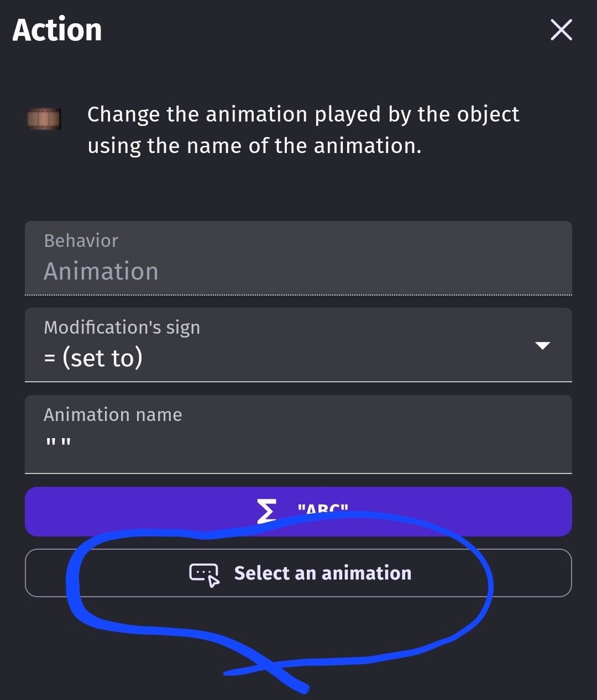Click the empty quotes in Animation name

(x=58, y=442)
